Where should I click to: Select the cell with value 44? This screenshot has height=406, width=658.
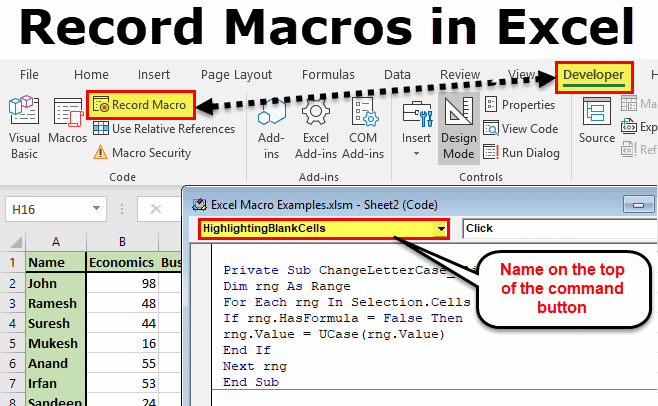point(122,324)
